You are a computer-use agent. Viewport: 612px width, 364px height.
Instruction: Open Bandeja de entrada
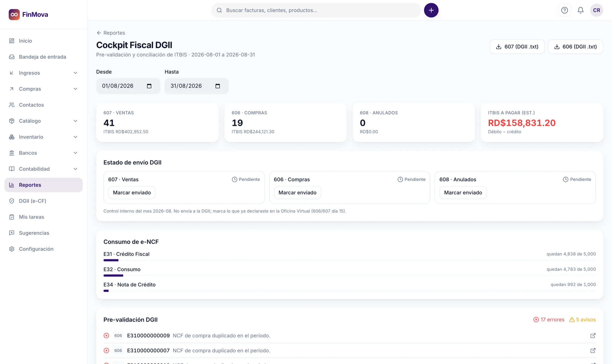click(x=43, y=57)
